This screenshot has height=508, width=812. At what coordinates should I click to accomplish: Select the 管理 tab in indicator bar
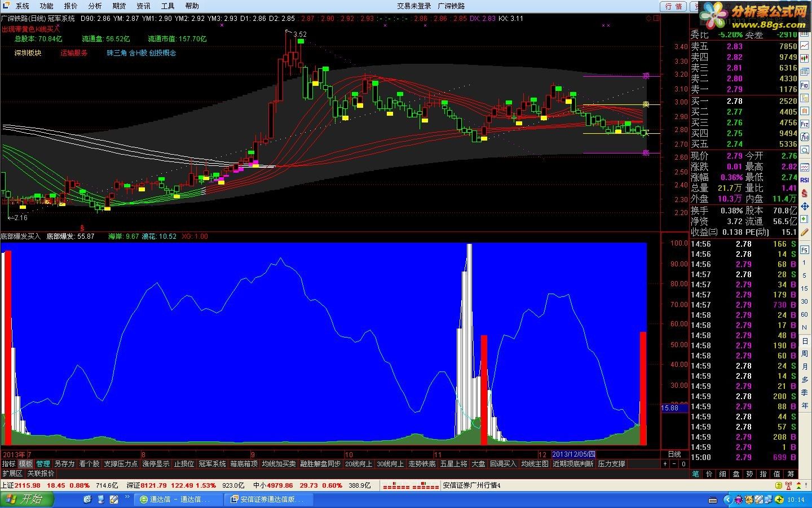point(43,464)
